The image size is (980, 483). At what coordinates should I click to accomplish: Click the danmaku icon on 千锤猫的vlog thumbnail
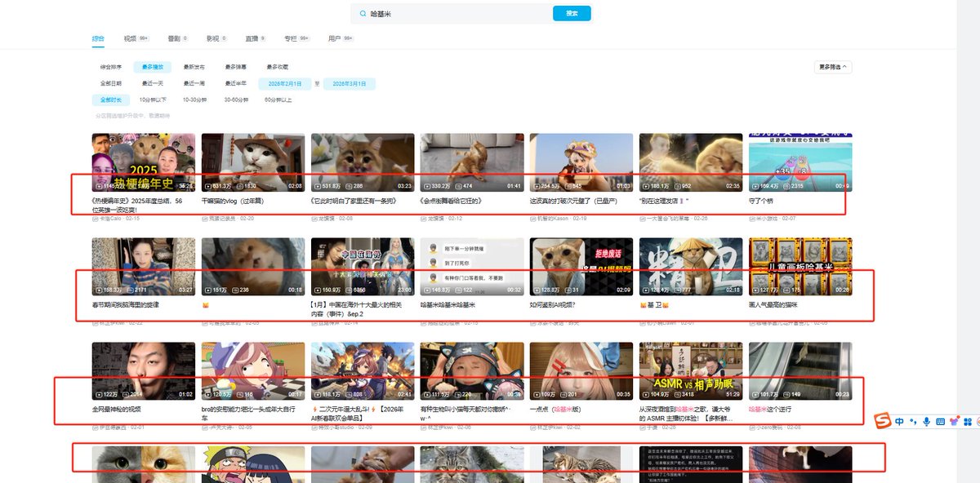[239, 187]
